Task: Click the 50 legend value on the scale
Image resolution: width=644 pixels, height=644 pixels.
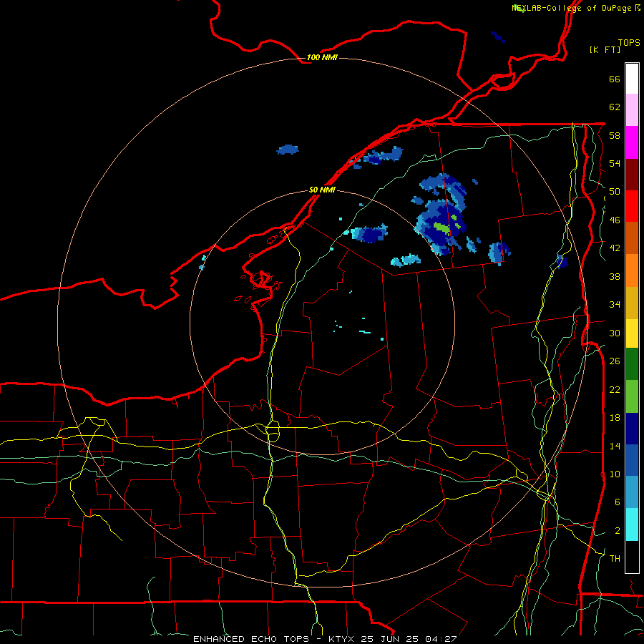Action: [615, 192]
